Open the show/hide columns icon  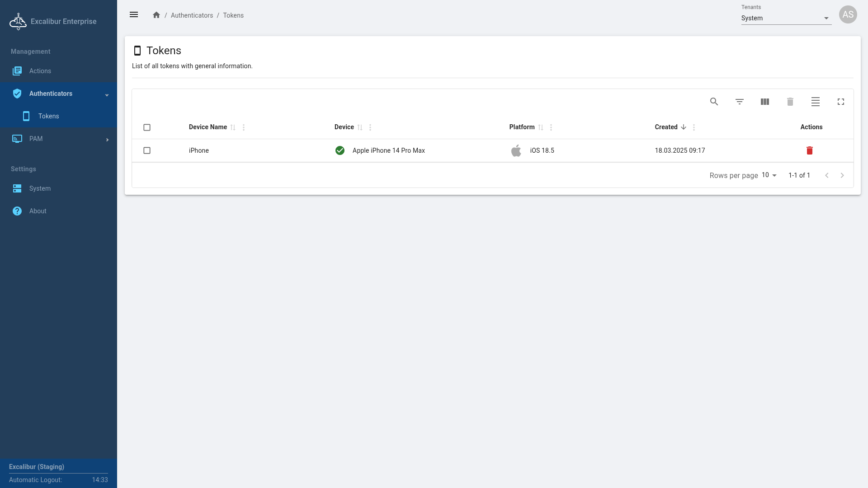pos(764,102)
